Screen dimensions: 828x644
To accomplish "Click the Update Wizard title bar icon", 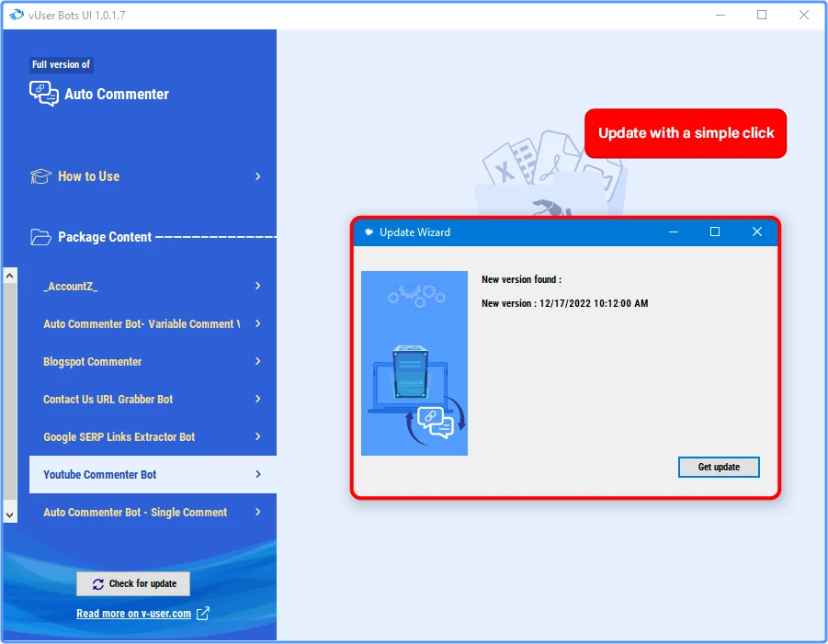I will tap(369, 232).
